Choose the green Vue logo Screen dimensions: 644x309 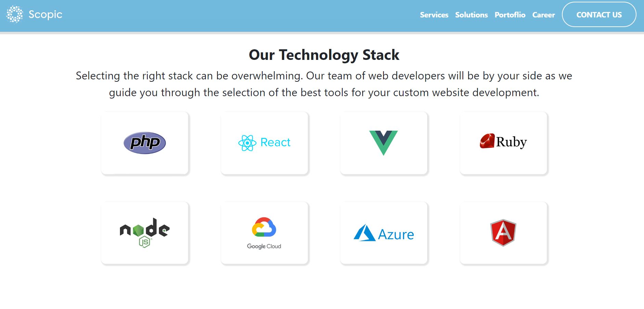(x=383, y=142)
